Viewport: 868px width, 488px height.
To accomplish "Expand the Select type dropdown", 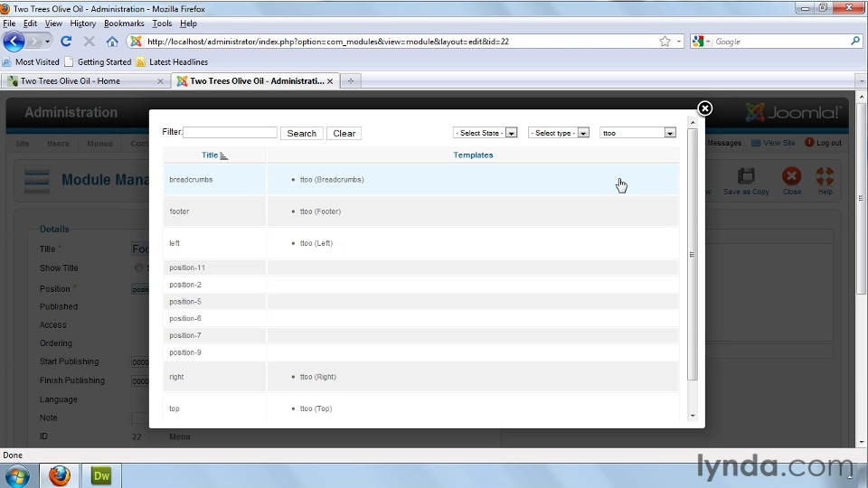I will pos(558,133).
